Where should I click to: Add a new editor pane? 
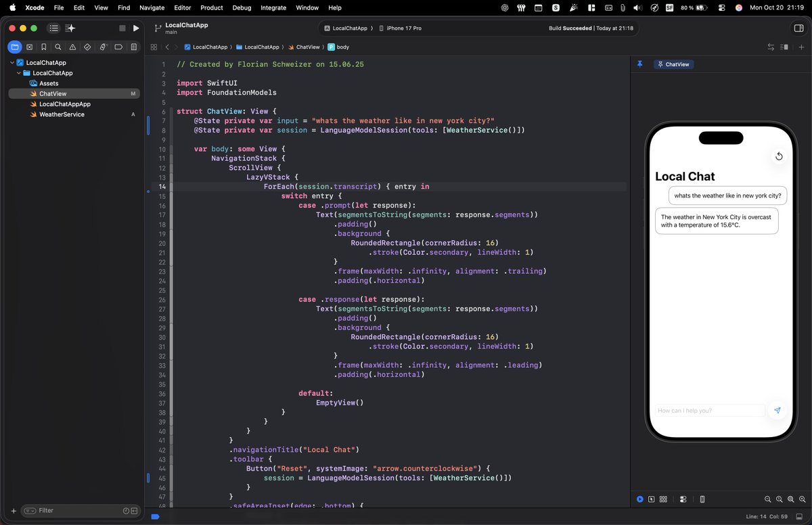801,47
